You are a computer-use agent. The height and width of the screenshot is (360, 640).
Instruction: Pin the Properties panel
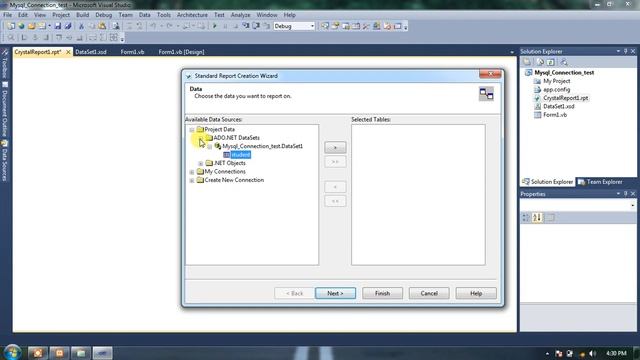(x=625, y=194)
